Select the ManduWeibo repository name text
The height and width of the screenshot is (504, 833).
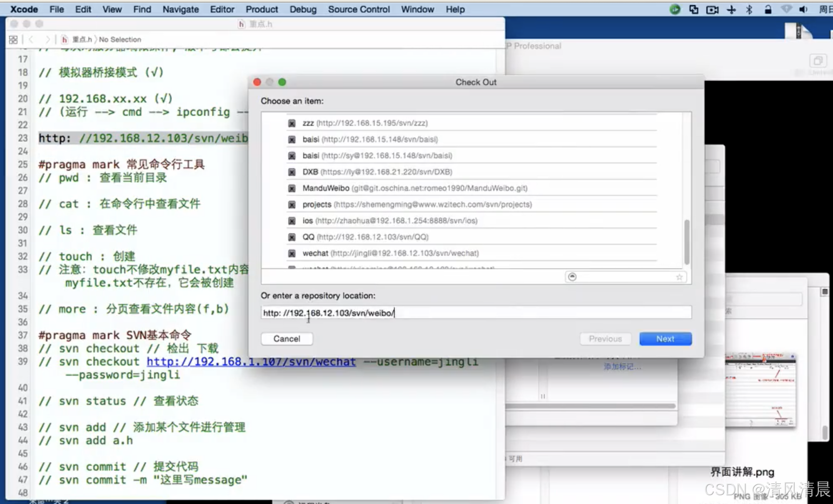pyautogui.click(x=326, y=188)
